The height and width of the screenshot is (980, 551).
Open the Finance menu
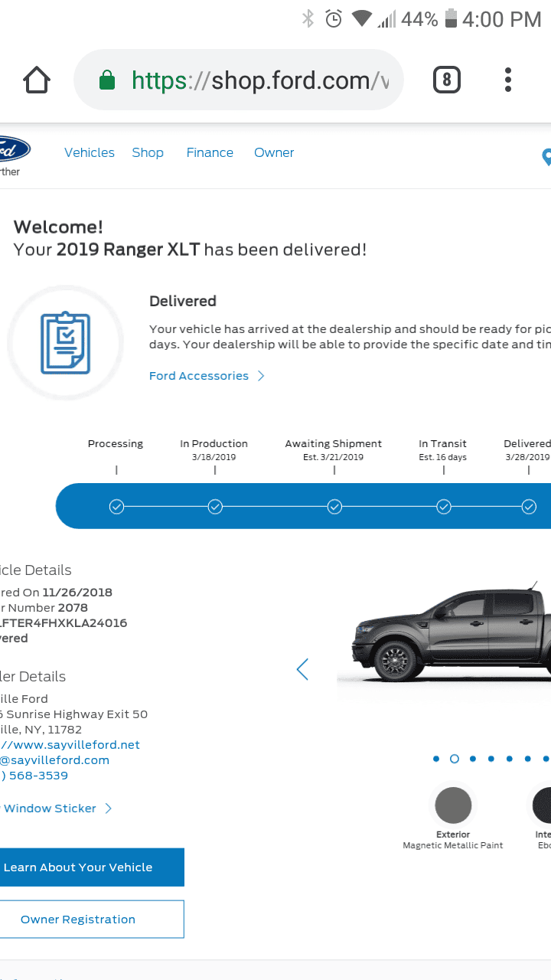click(x=210, y=152)
